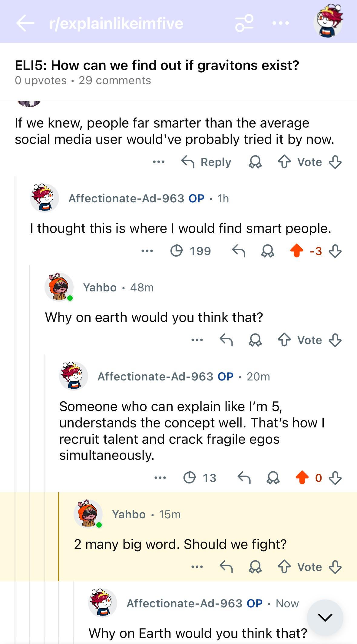Tap the back arrow to leave thread
The width and height of the screenshot is (357, 644).
pyautogui.click(x=25, y=23)
